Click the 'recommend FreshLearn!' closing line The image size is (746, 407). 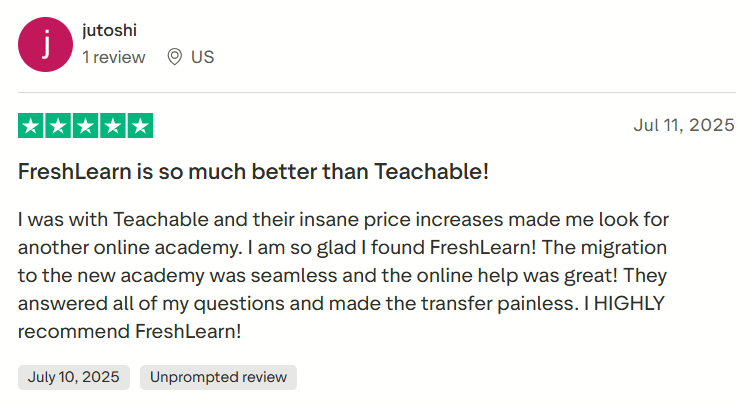[130, 330]
